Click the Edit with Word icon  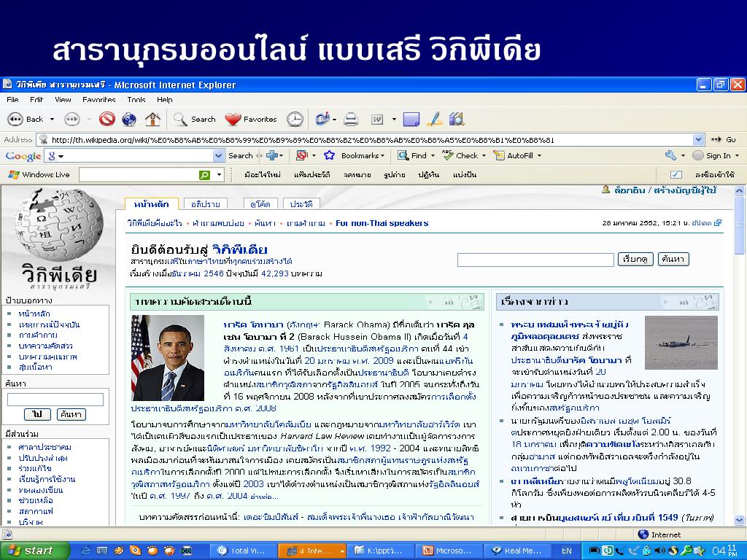[377, 119]
